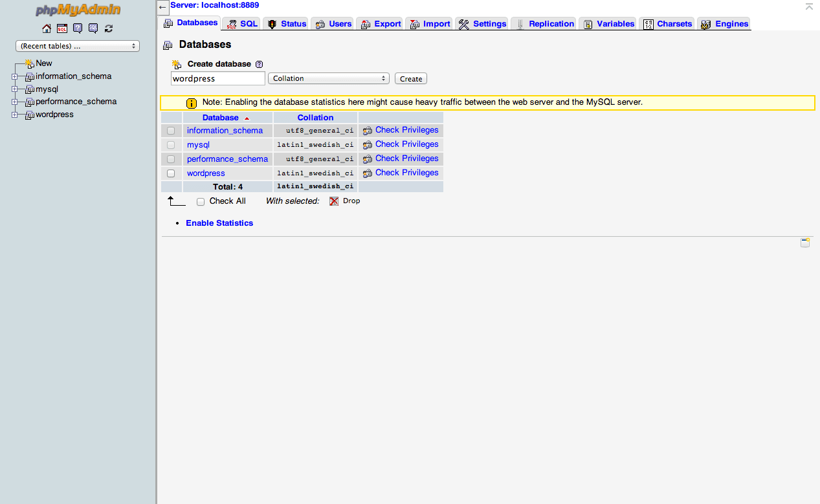Screen dimensions: 820x504
Task: Select the wordpress database checkbox
Action: tap(171, 173)
